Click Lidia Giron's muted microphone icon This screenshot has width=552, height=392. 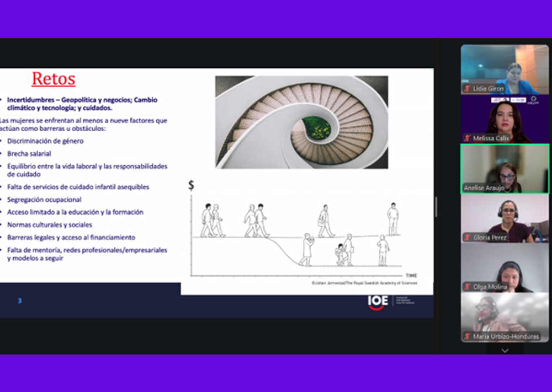[468, 89]
